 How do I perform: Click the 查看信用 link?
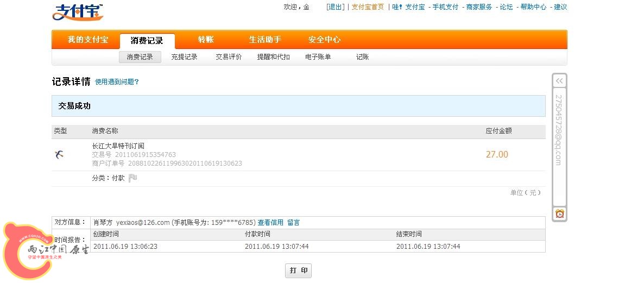270,222
